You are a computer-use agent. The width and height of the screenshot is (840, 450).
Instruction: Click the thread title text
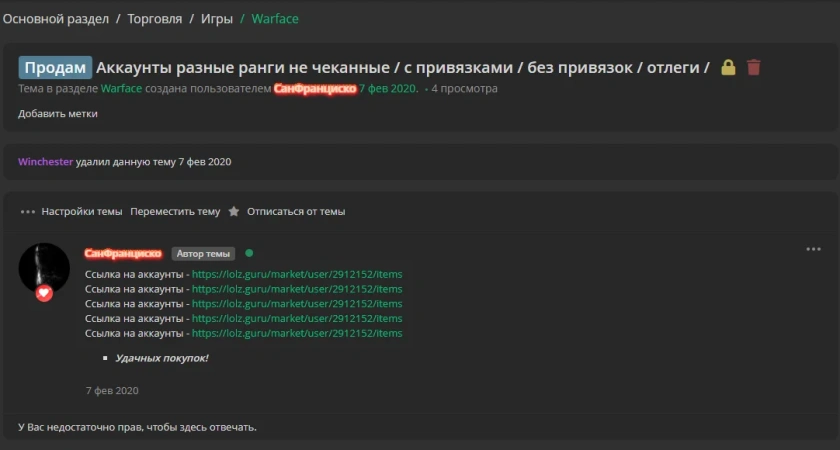(403, 68)
